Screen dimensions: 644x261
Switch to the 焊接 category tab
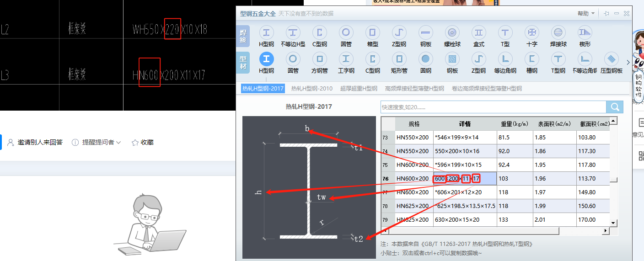coord(243,36)
